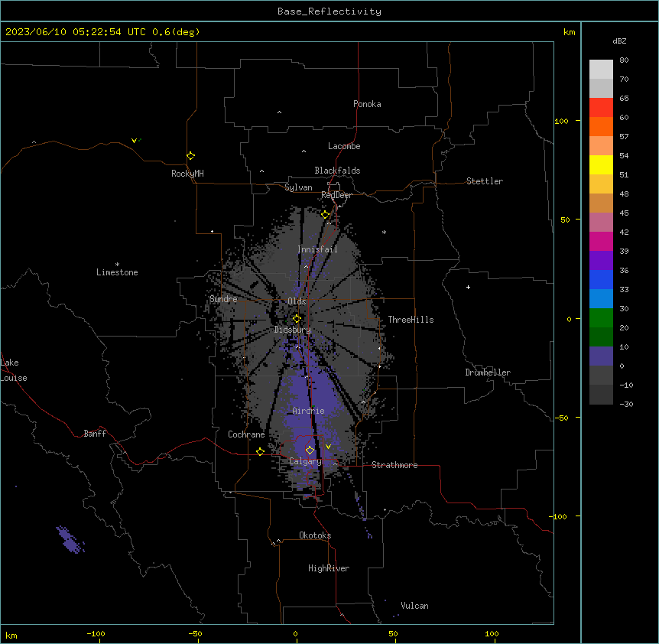Image resolution: width=659 pixels, height=644 pixels.
Task: Click the Airdrie label
Action: click(x=308, y=411)
